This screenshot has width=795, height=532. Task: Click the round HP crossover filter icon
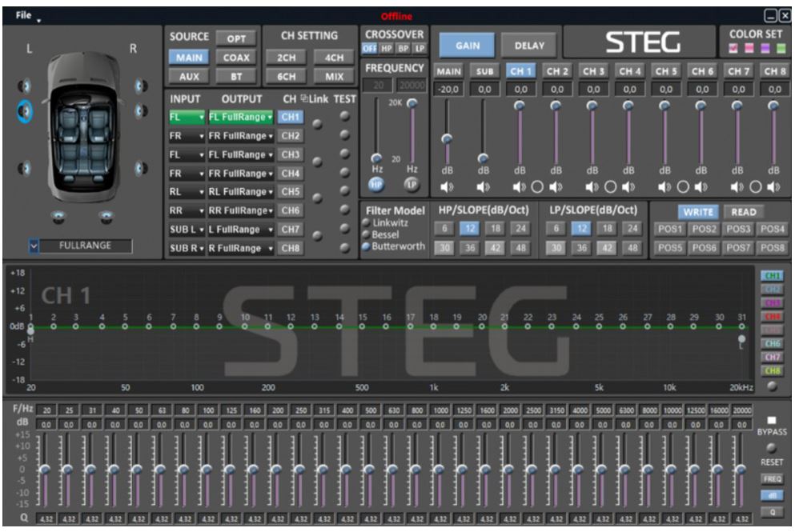376,183
